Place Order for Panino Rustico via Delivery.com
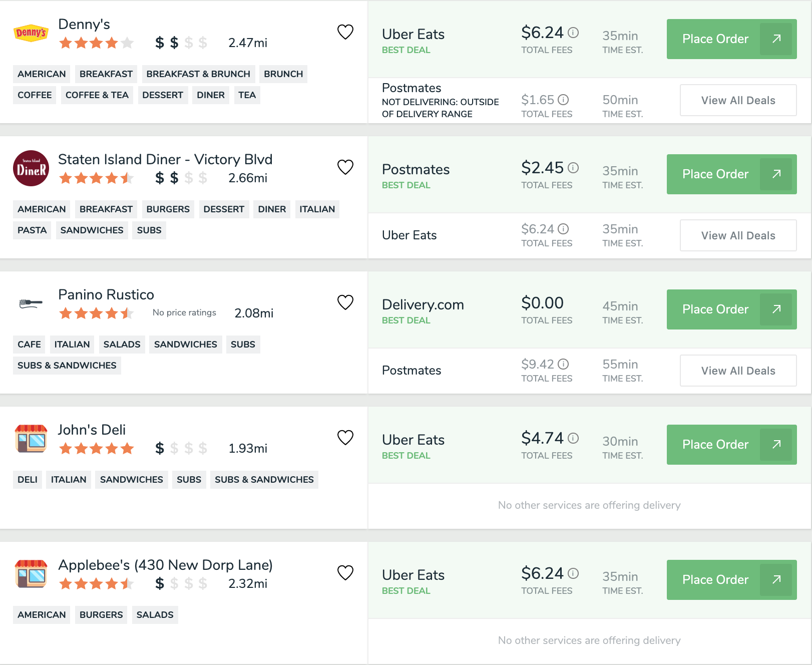This screenshot has height=665, width=812. 731,309
